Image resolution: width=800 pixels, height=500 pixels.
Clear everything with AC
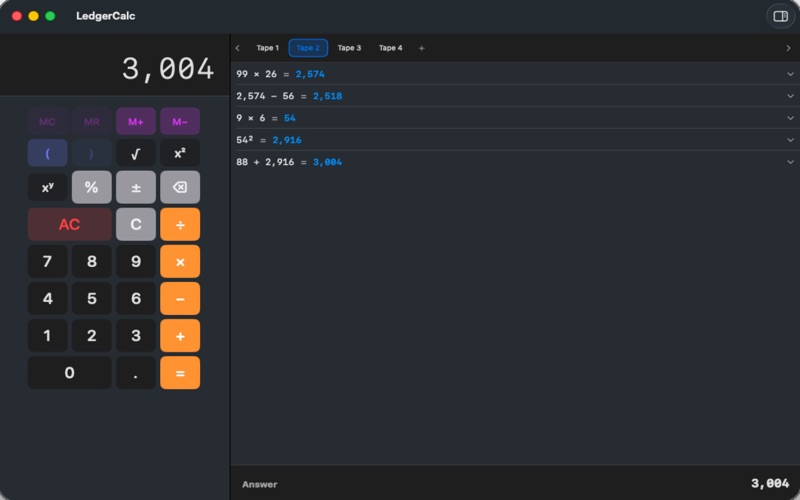point(69,224)
